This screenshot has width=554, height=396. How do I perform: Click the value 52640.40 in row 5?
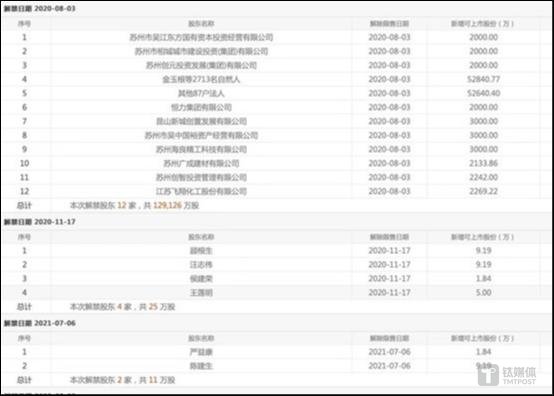pyautogui.click(x=483, y=93)
